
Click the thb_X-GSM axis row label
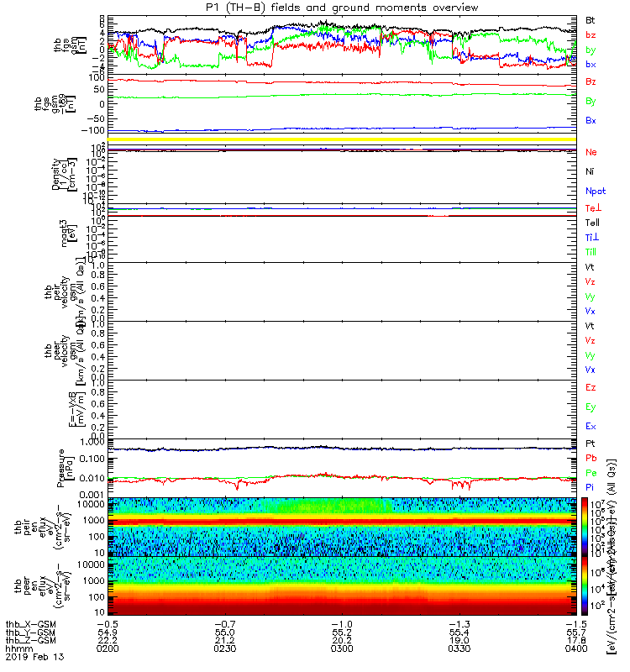tap(31, 624)
